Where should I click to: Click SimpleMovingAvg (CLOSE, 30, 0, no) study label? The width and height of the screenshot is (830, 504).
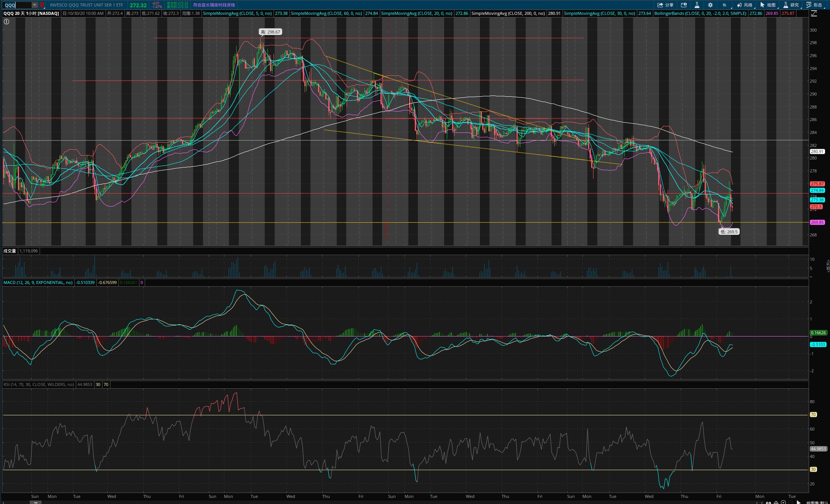[600, 13]
